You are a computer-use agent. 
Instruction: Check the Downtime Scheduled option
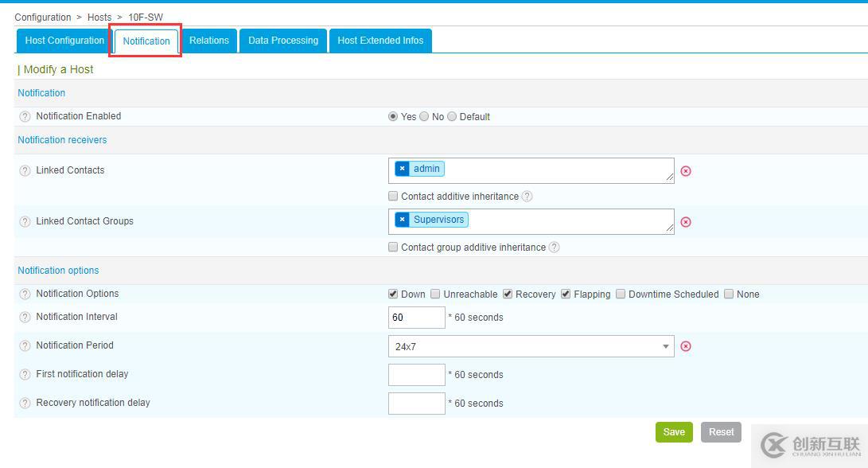pyautogui.click(x=621, y=294)
